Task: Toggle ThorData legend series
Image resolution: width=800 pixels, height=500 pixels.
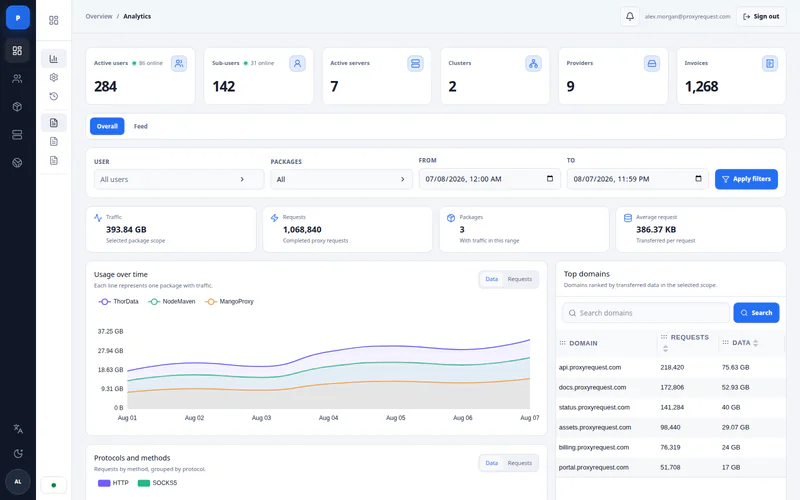Action: point(118,302)
